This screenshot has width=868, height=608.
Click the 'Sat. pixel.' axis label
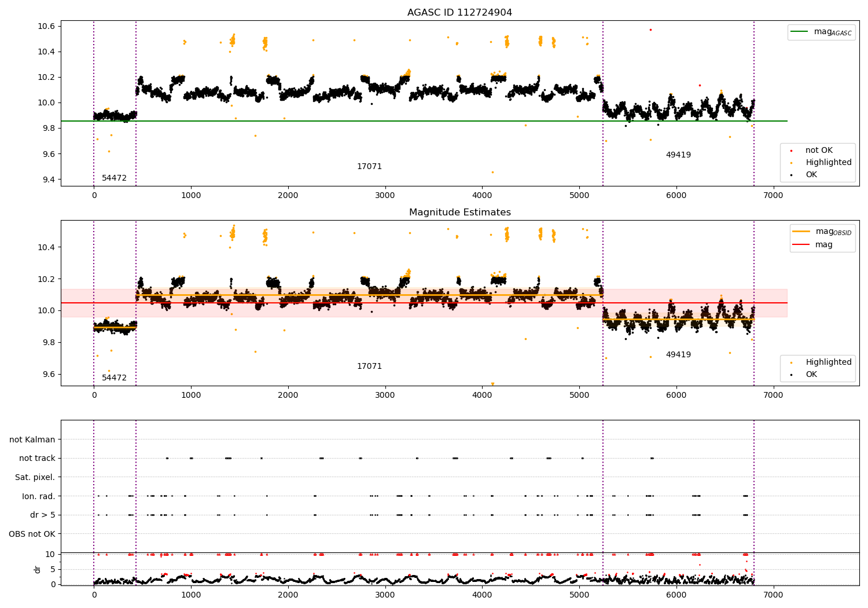tap(35, 478)
